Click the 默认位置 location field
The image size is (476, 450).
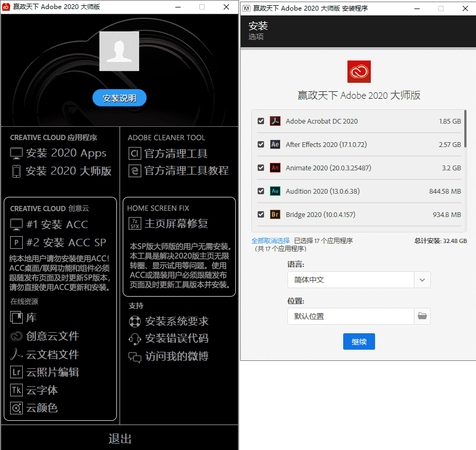[351, 316]
